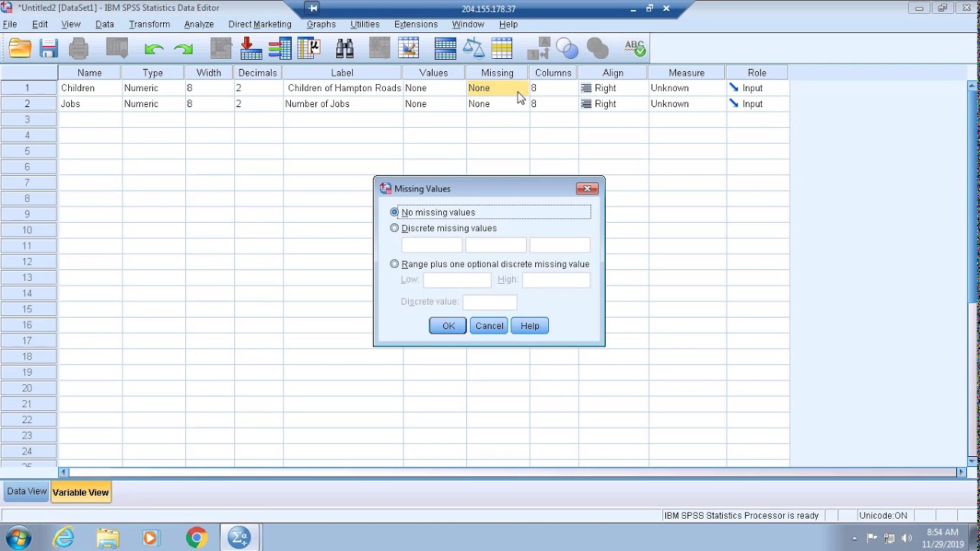Click the Measure cell for the Children row

(687, 88)
